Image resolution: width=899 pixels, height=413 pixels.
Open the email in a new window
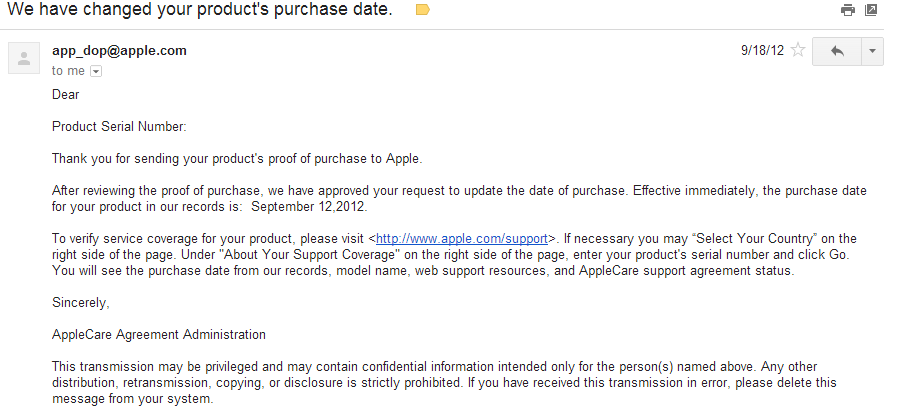[x=871, y=11]
